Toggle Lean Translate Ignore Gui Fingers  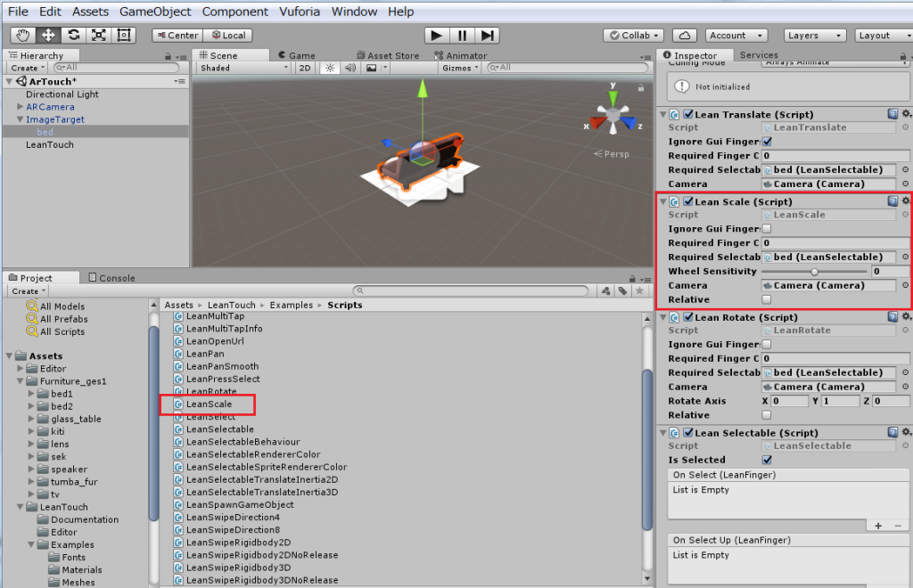(x=767, y=142)
